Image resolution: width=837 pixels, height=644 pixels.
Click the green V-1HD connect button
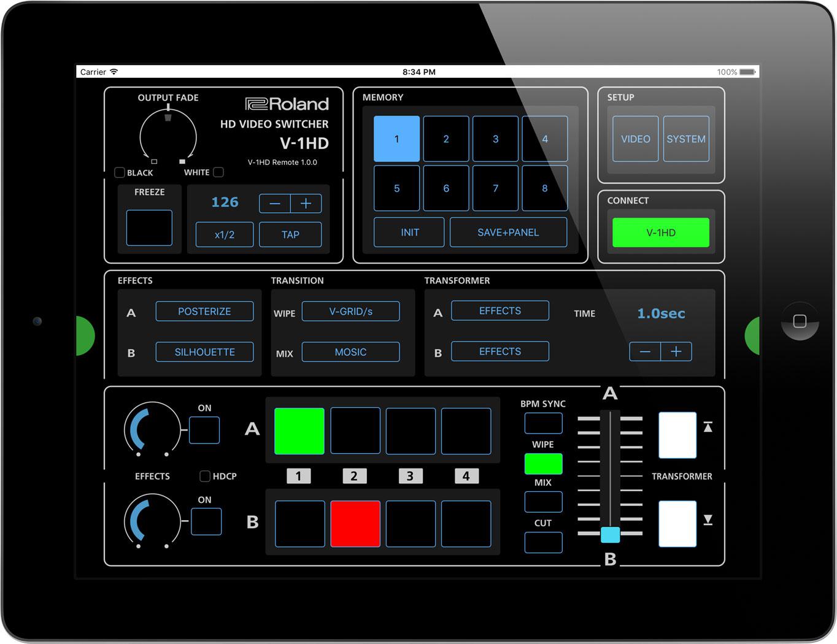click(x=661, y=232)
